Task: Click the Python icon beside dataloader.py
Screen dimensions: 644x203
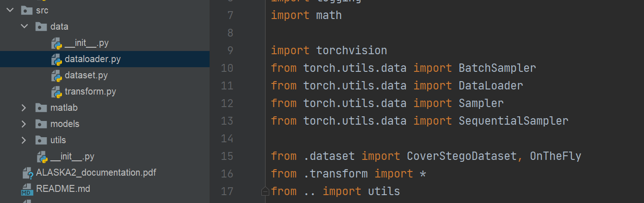Action: [x=56, y=59]
